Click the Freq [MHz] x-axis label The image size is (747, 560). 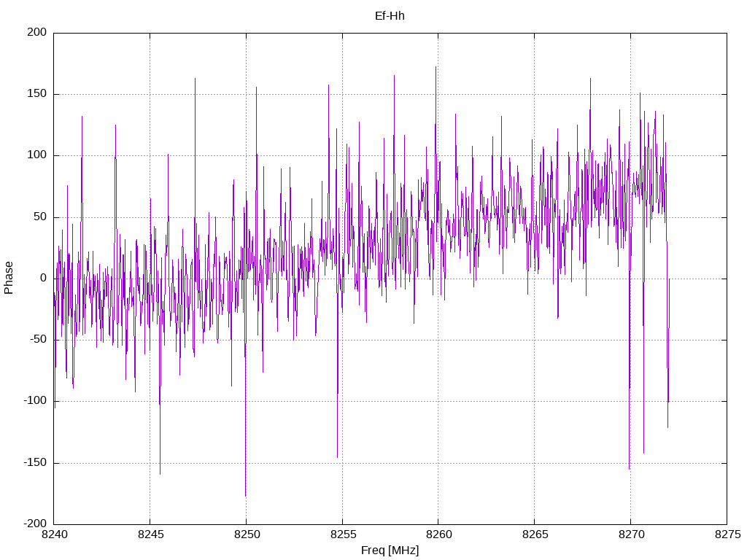[390, 551]
